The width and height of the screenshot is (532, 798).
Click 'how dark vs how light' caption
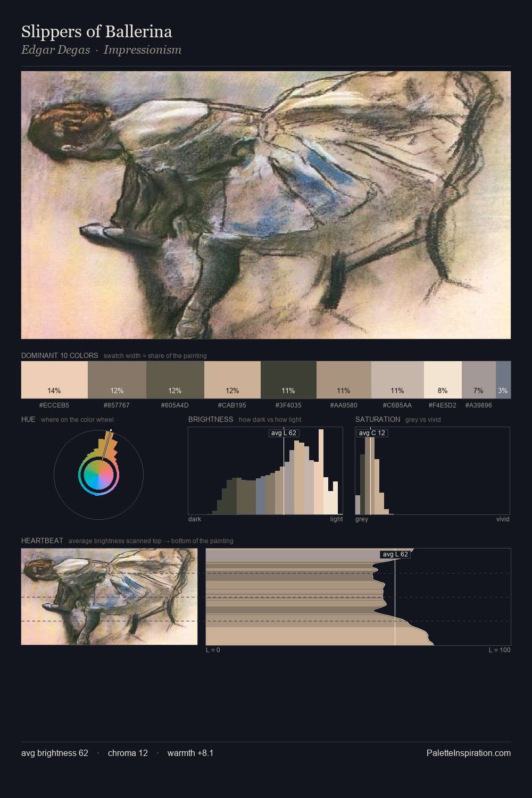270,420
